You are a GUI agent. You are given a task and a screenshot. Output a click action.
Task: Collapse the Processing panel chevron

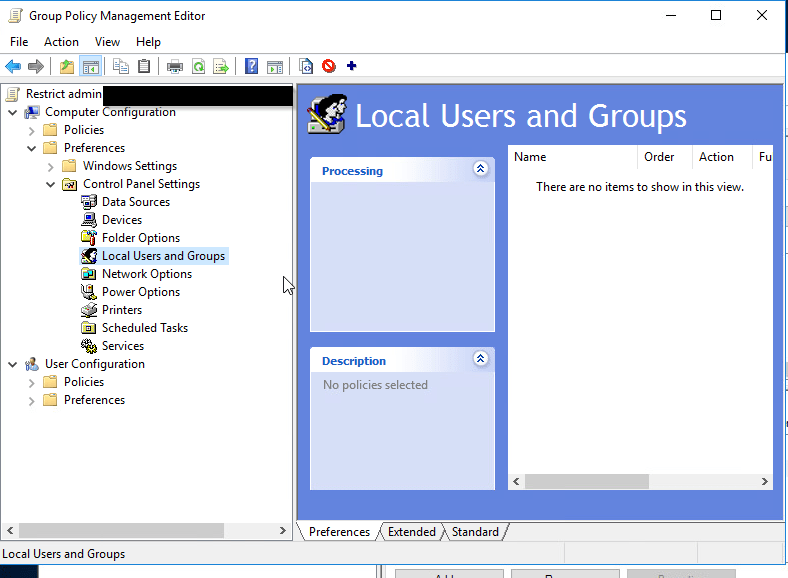(480, 168)
